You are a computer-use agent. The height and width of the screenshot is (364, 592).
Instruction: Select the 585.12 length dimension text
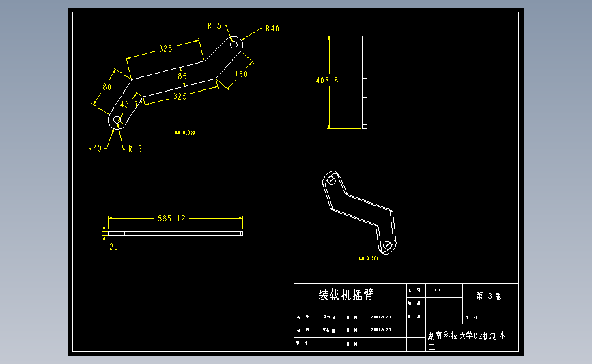point(172,219)
